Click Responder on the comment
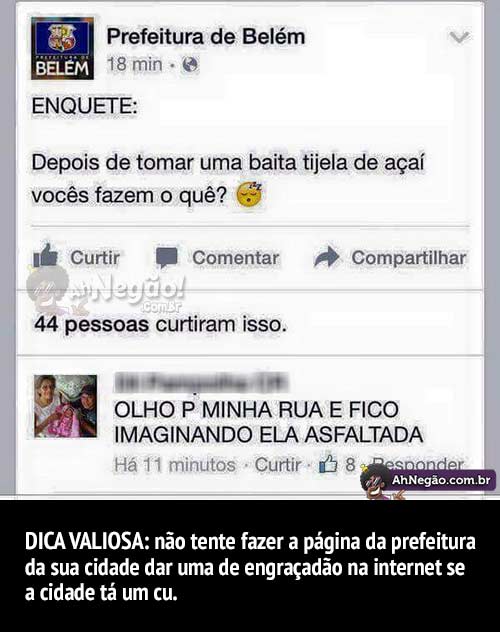The height and width of the screenshot is (632, 500). [x=417, y=465]
